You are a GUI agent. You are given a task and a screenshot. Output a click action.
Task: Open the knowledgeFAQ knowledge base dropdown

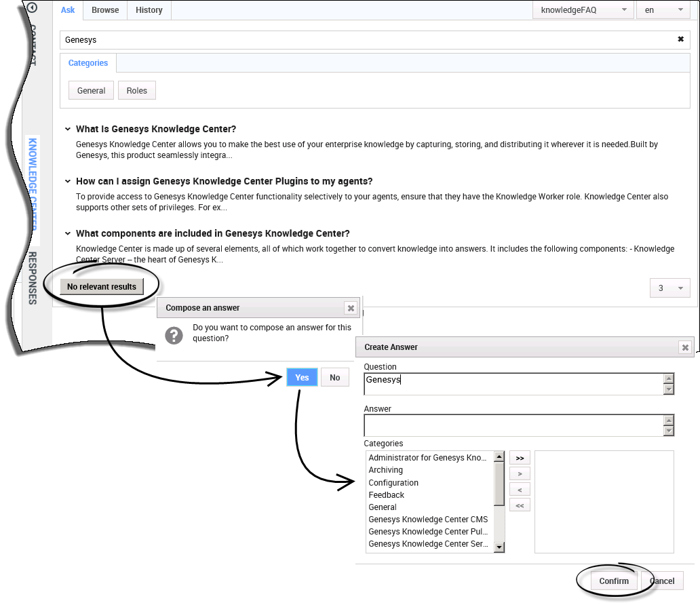pyautogui.click(x=583, y=9)
